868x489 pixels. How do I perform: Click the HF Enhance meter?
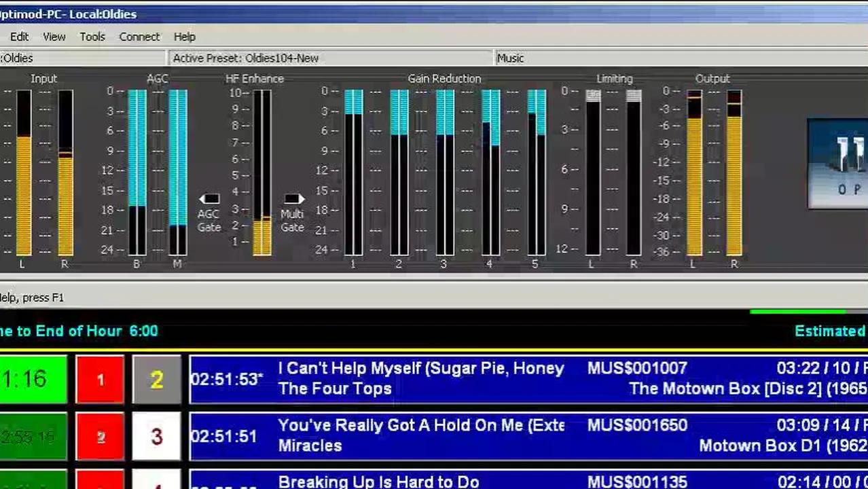(x=262, y=173)
